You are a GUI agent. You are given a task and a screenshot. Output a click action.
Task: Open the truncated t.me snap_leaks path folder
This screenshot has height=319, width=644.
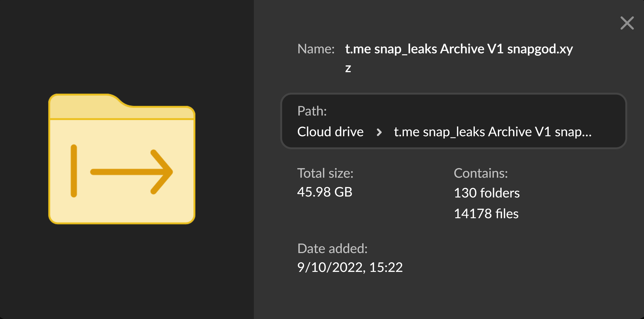pyautogui.click(x=493, y=132)
